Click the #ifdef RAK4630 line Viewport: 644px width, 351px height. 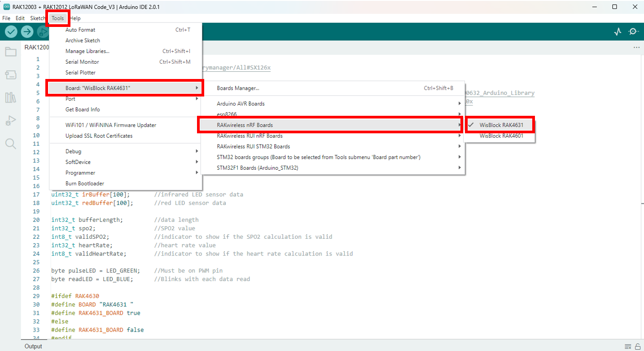[x=75, y=296]
